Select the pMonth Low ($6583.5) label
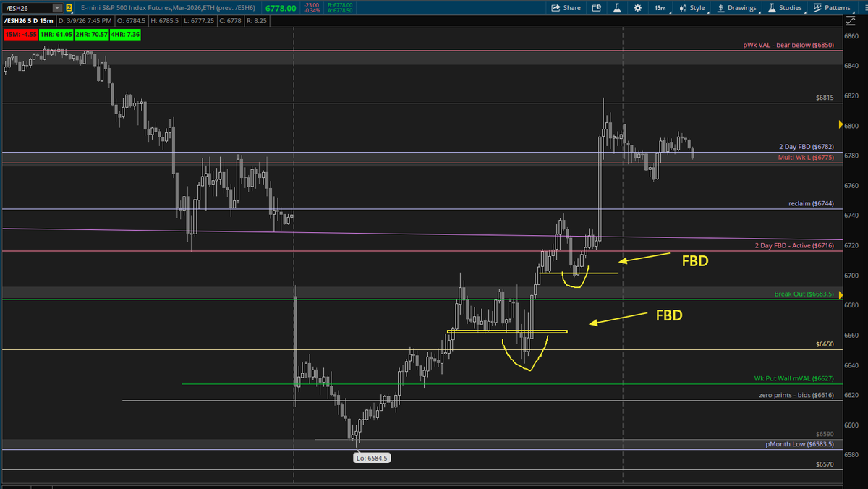The height and width of the screenshot is (489, 868). [799, 443]
